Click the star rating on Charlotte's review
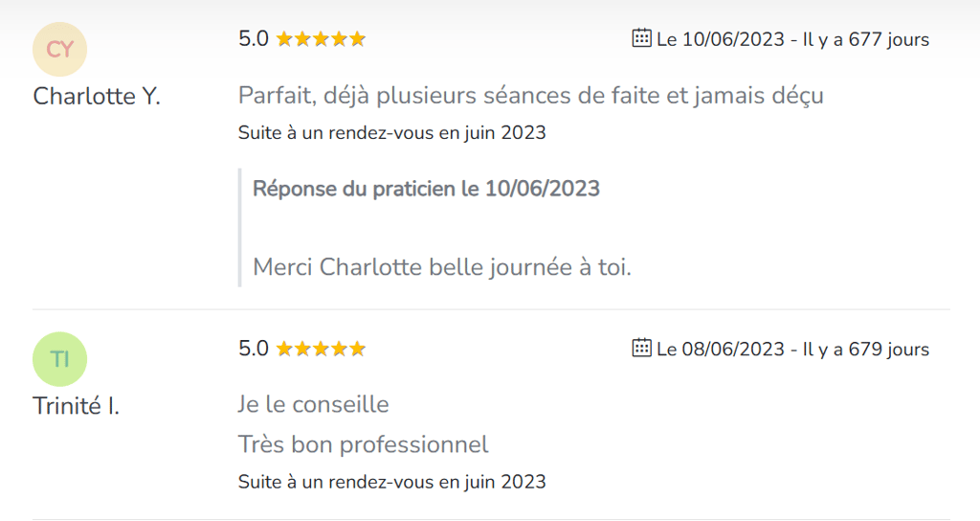980x521 pixels. (x=321, y=39)
